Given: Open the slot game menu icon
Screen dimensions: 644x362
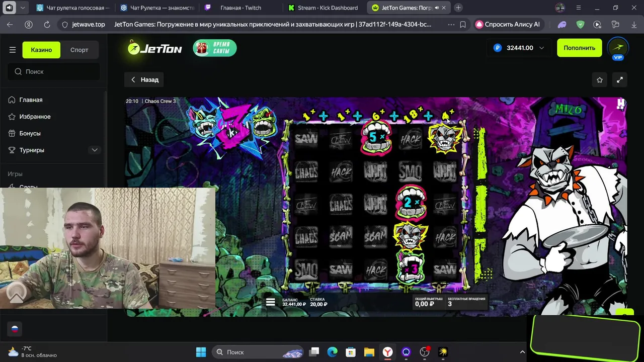Looking at the screenshot, I should click(x=271, y=302).
